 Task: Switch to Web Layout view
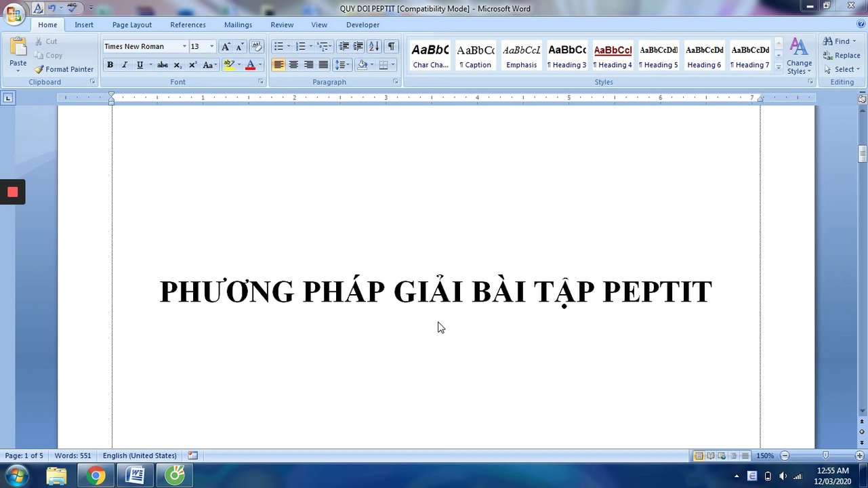click(x=722, y=456)
